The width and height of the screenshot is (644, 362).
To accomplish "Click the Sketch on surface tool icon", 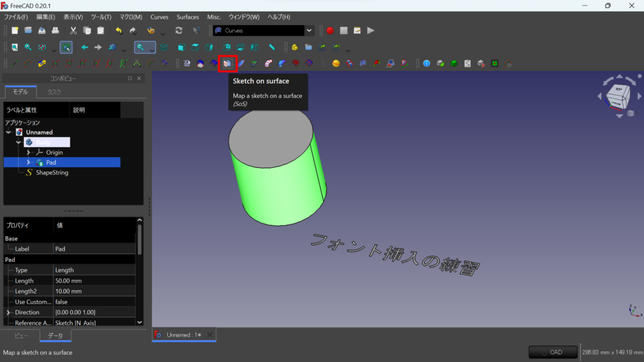I will click(228, 63).
